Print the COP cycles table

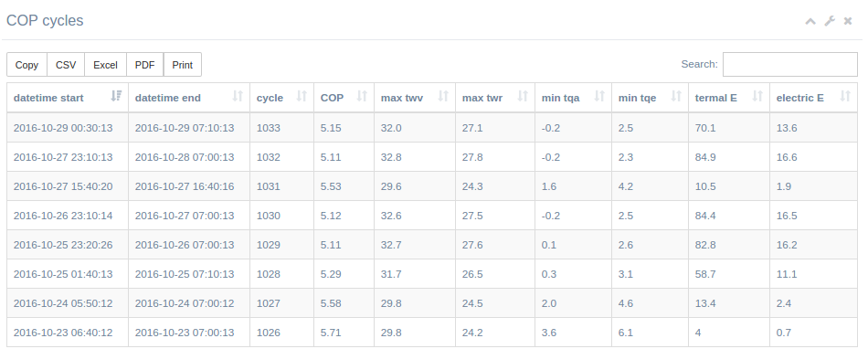pyautogui.click(x=182, y=65)
